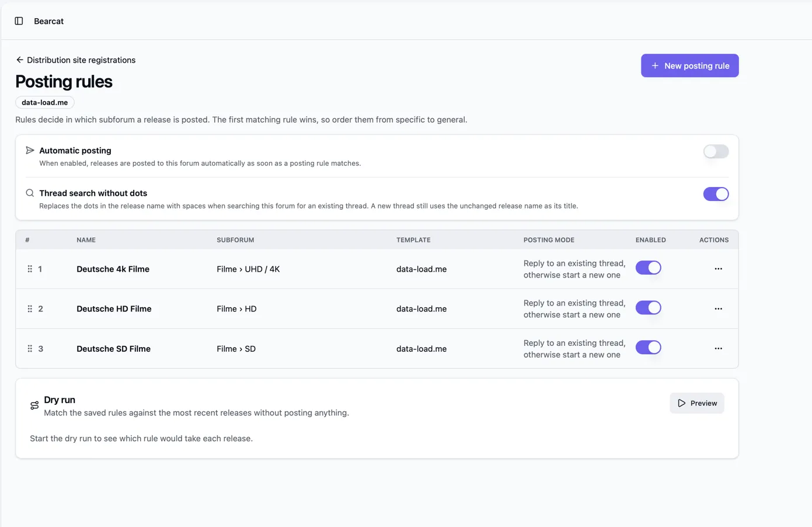The width and height of the screenshot is (812, 527).
Task: Disable Thread search without dots
Action: 716,194
